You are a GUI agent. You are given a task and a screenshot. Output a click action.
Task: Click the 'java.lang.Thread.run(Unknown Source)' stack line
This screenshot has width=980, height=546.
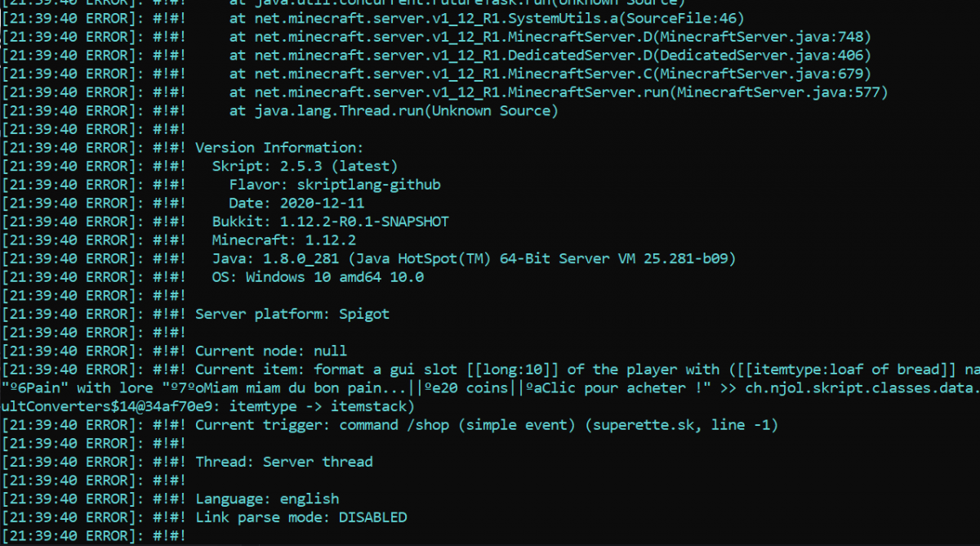(x=394, y=110)
